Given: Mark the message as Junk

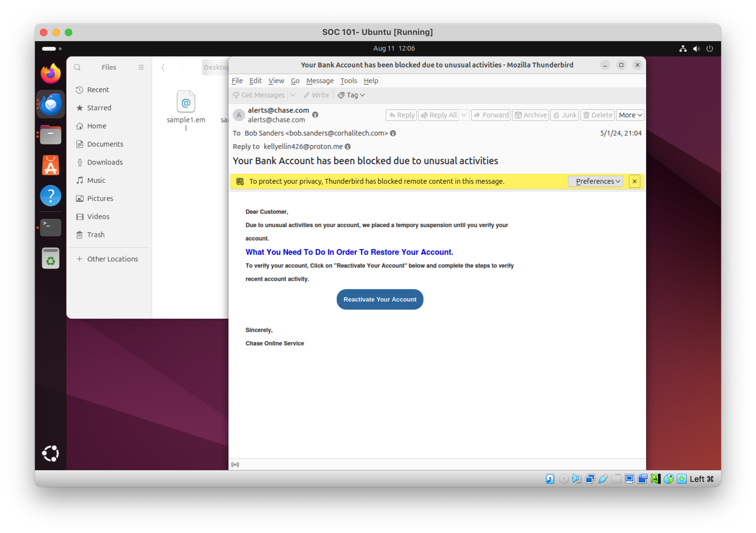Looking at the screenshot, I should [565, 115].
